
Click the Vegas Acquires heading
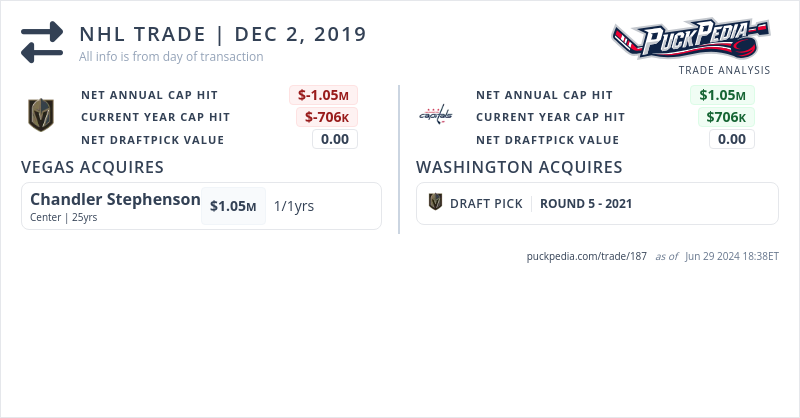92,167
